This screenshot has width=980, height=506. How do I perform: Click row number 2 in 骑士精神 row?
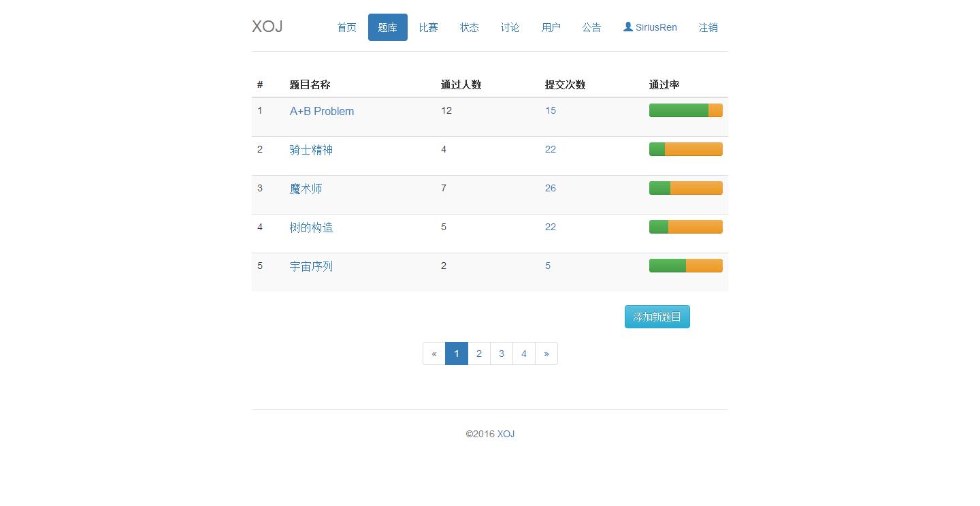coord(260,149)
